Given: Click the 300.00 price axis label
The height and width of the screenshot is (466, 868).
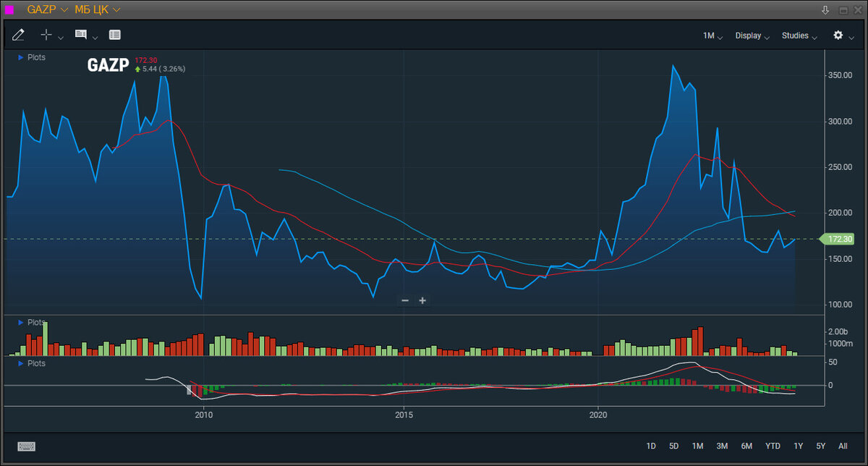Looking at the screenshot, I should pos(840,121).
